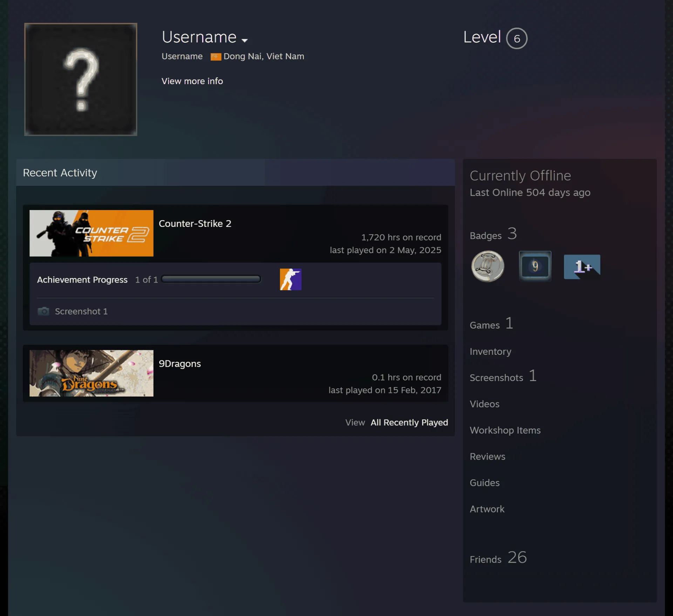Click View more info
Viewport: 673px width, 616px height.
tap(192, 81)
